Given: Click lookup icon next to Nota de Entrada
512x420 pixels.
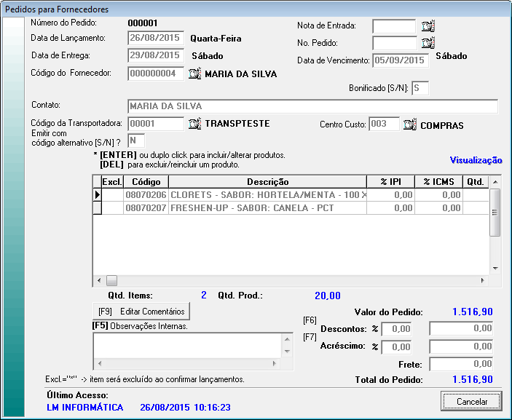Looking at the screenshot, I should click(428, 26).
